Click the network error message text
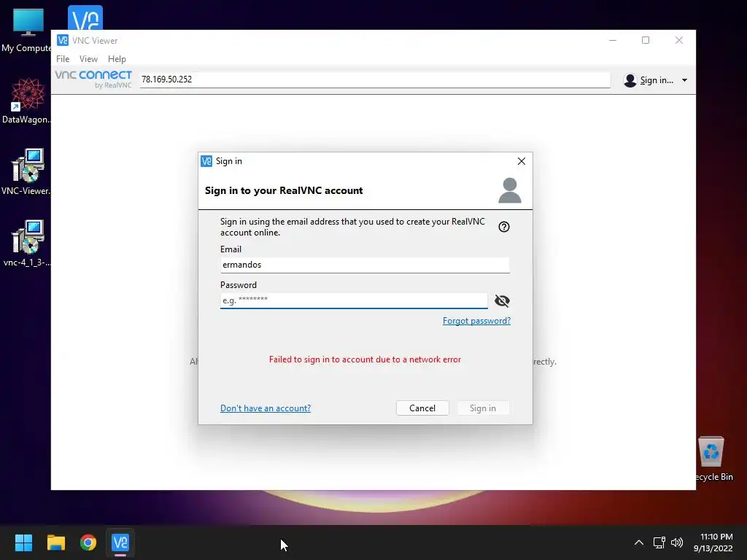 point(365,359)
